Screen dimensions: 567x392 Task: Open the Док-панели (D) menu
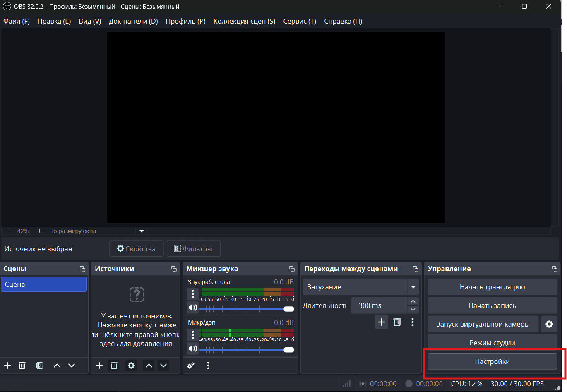point(133,21)
